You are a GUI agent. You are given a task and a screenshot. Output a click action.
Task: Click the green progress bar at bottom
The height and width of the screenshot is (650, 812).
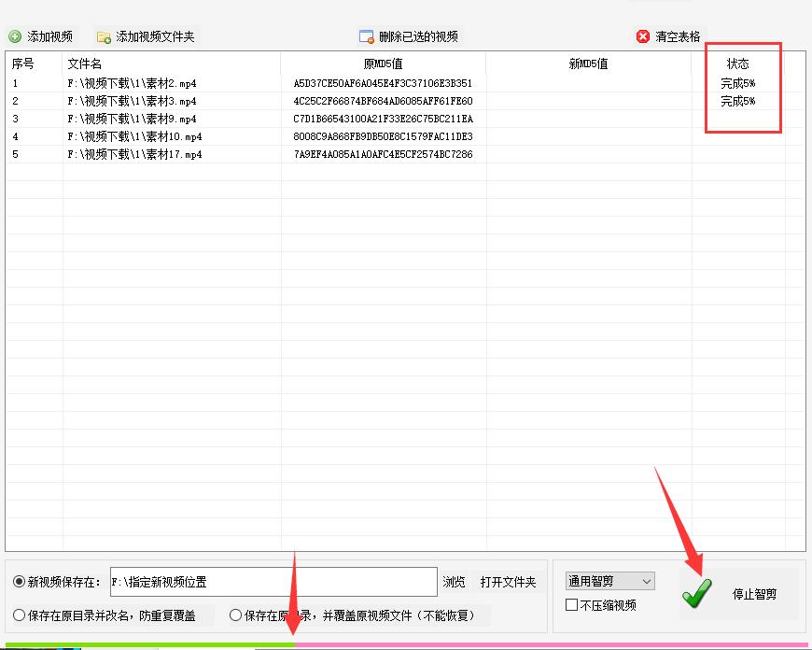(x=147, y=644)
